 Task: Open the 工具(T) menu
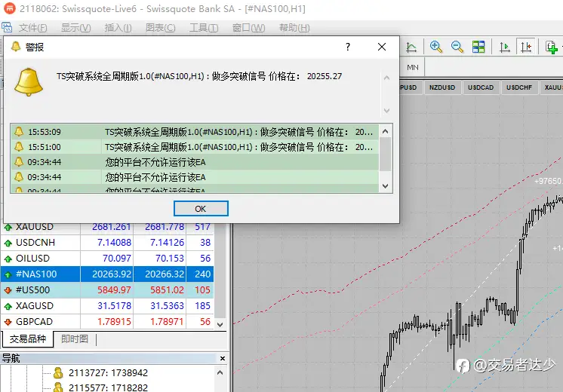(x=204, y=28)
